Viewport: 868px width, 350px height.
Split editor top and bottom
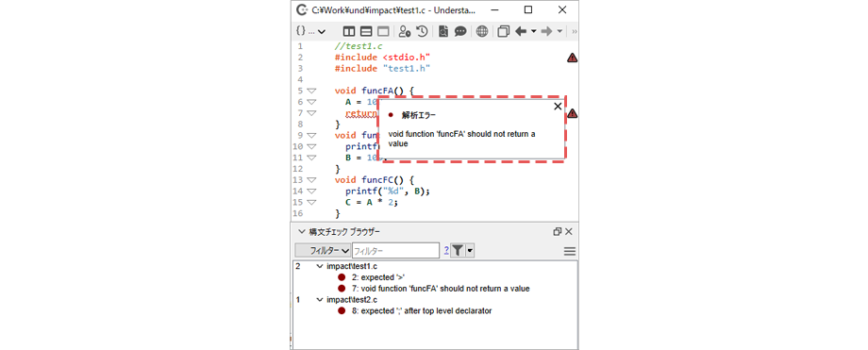pyautogui.click(x=366, y=31)
